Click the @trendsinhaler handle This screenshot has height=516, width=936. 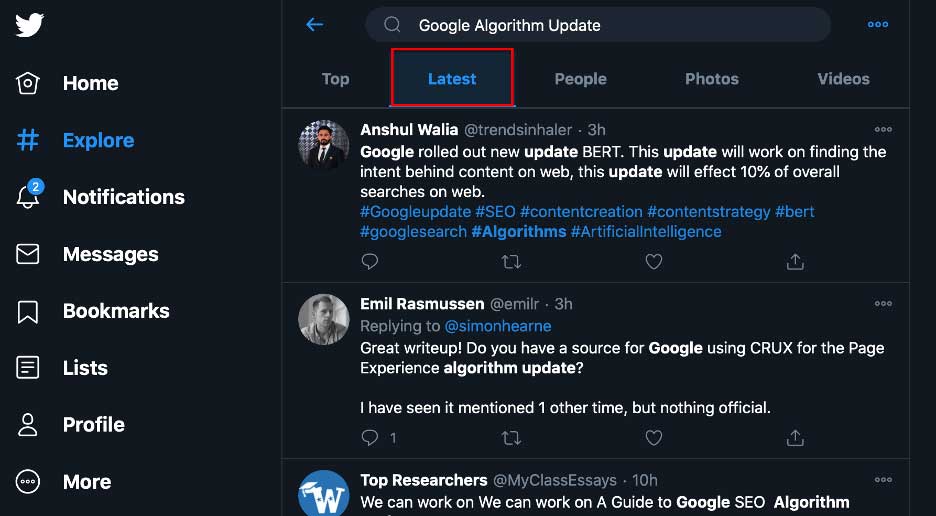coord(518,130)
